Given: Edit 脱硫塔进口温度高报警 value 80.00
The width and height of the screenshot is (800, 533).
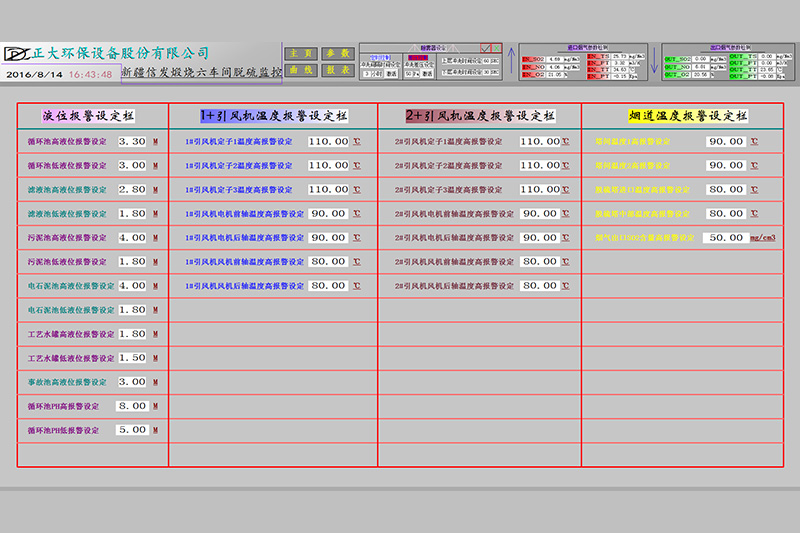Looking at the screenshot, I should [726, 189].
